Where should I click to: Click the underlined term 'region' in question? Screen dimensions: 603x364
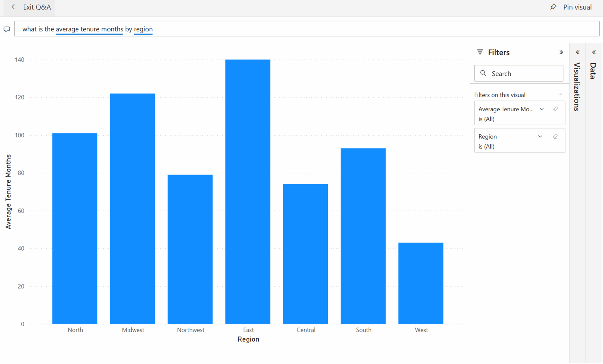point(143,29)
